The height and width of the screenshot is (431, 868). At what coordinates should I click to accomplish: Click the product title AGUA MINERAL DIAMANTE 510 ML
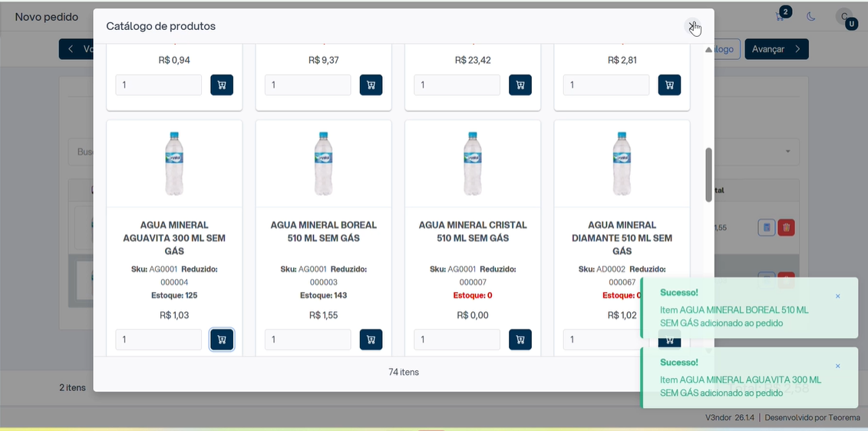(x=622, y=238)
